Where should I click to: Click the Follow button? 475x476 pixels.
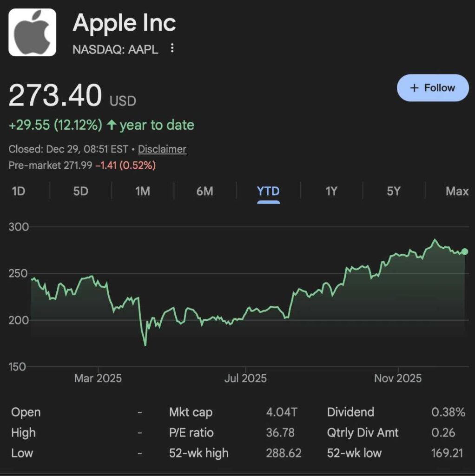click(433, 87)
